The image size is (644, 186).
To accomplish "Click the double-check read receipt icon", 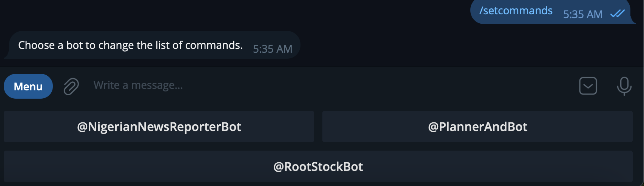I will (618, 14).
